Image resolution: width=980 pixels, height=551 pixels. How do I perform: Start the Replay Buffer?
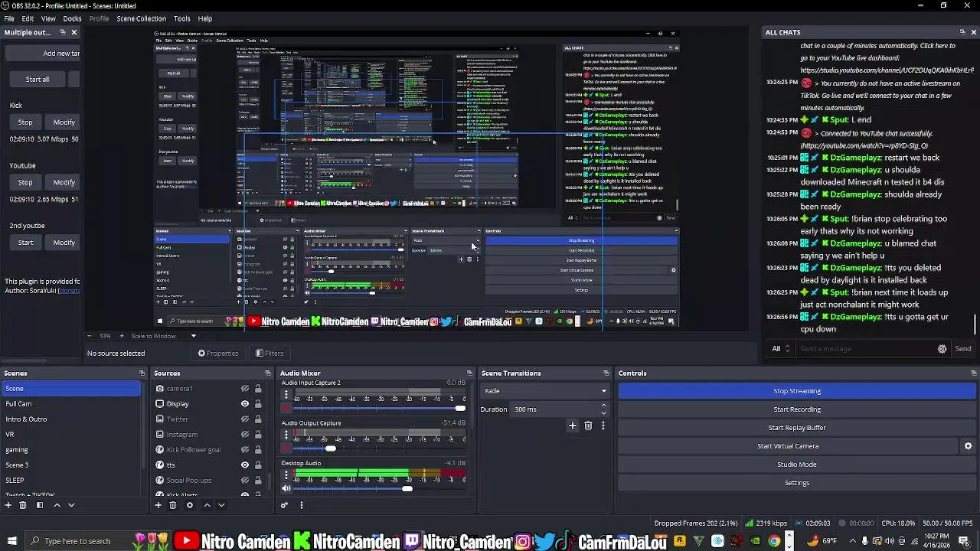(796, 428)
